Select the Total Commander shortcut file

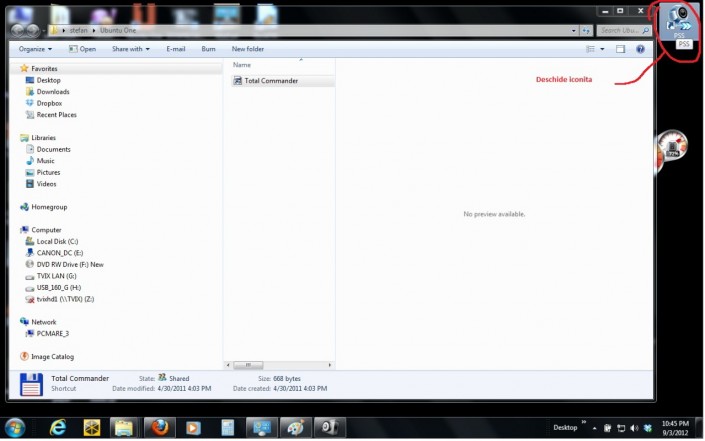[x=270, y=80]
